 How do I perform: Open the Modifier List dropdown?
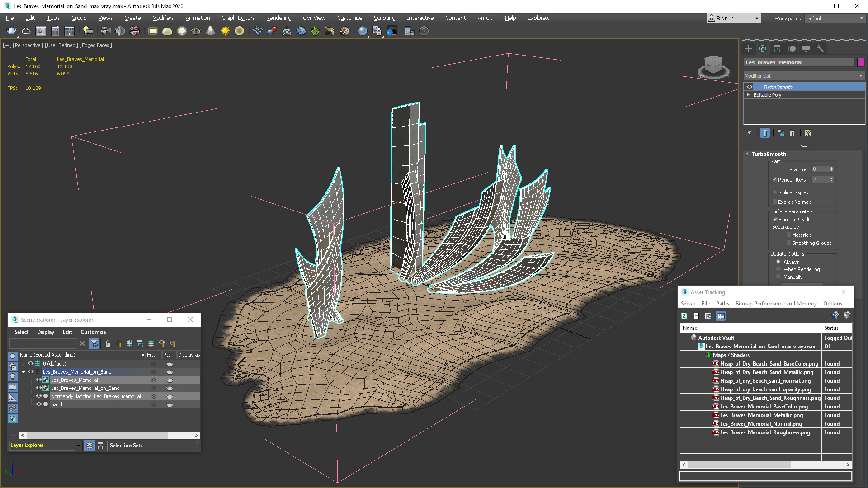[804, 76]
